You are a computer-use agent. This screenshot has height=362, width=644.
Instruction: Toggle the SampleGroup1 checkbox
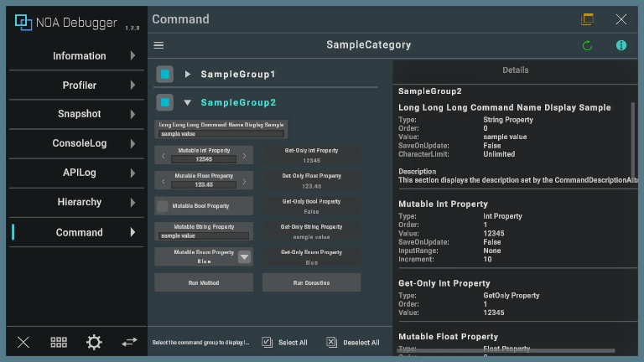coord(165,75)
